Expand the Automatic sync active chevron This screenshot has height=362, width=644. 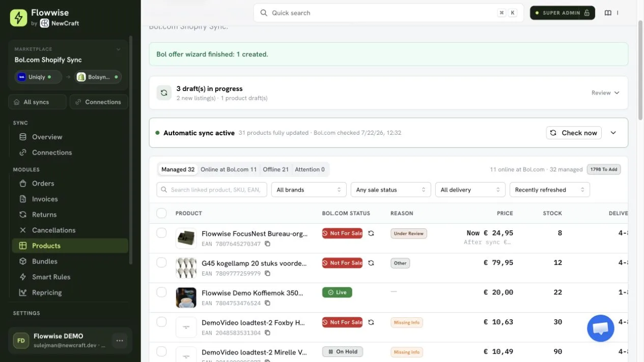point(613,133)
